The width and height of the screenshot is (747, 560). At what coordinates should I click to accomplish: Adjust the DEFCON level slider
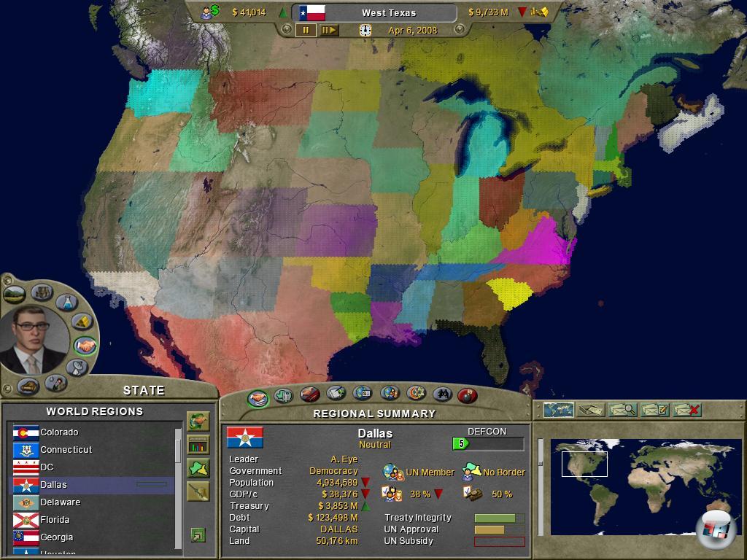[x=487, y=443]
